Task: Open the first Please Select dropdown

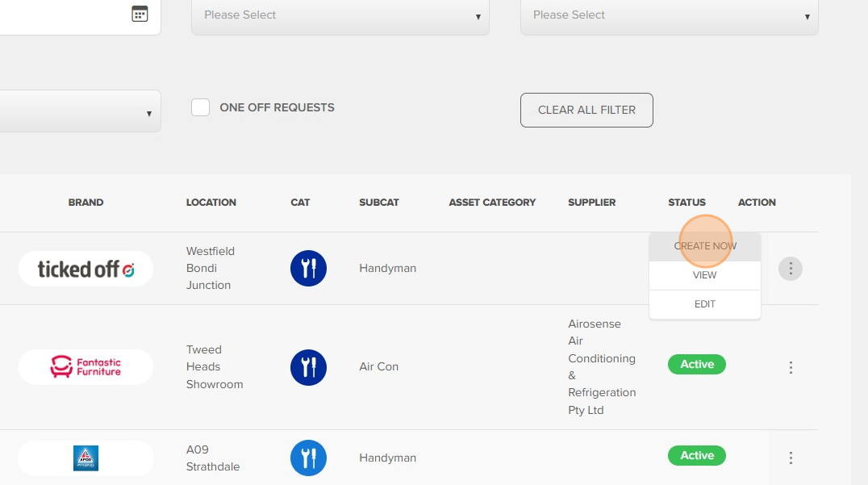Action: tap(340, 15)
